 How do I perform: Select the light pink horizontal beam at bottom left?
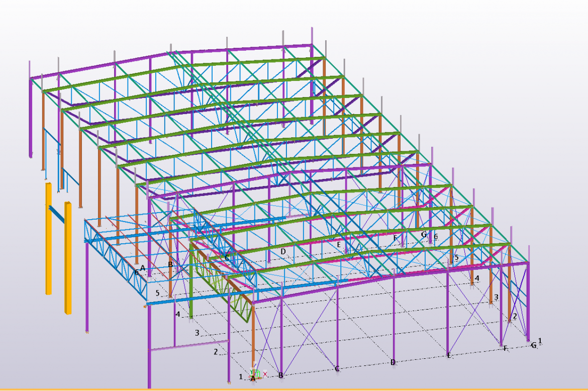(x=188, y=346)
